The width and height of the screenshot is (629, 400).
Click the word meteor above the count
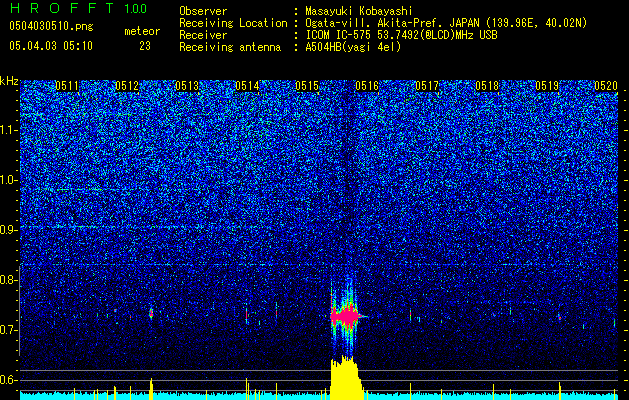[x=142, y=31]
